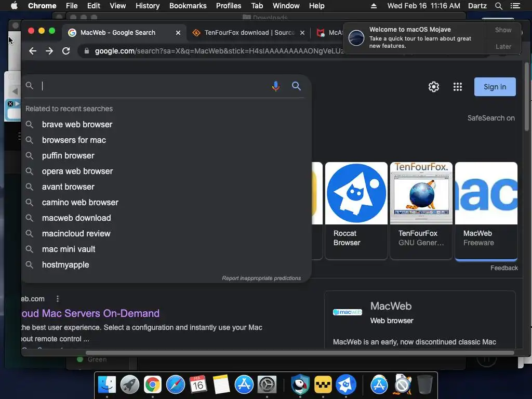Select the browsers for mac suggestion
The image size is (532, 399).
tap(166, 140)
